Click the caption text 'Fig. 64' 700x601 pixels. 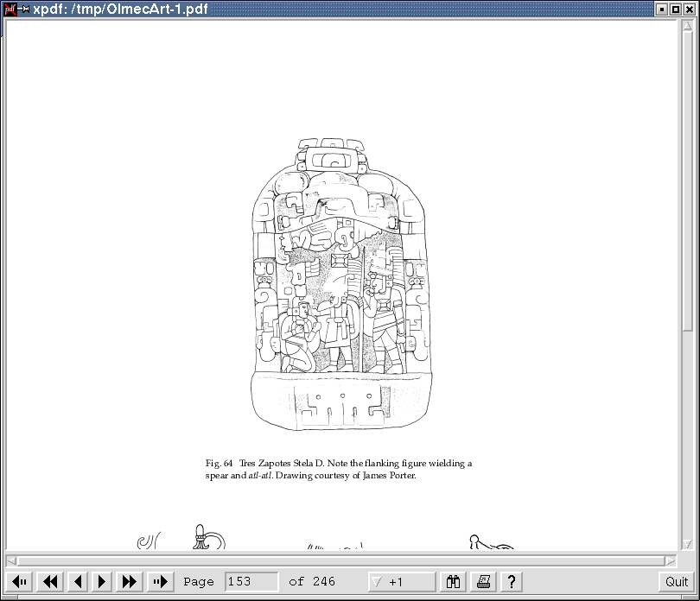(x=220, y=463)
